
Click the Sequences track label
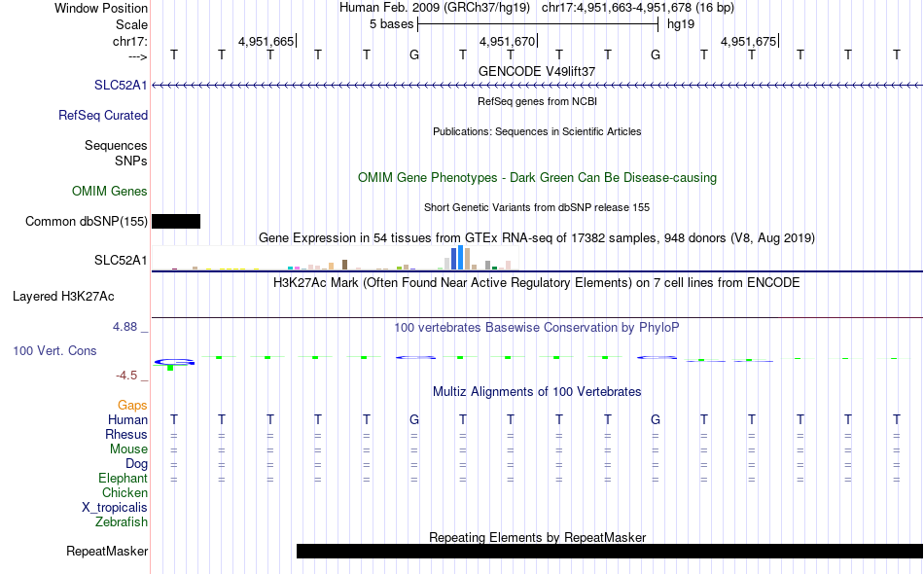pos(116,145)
